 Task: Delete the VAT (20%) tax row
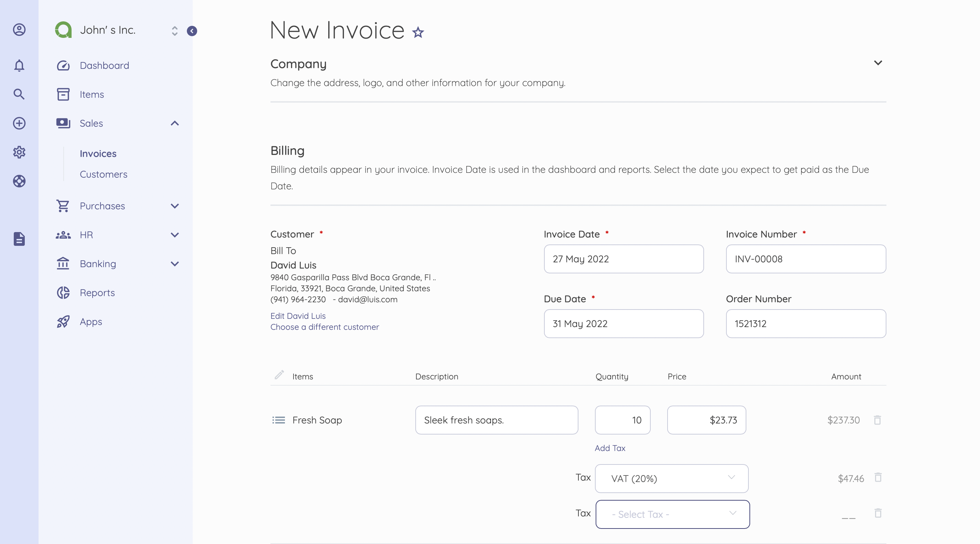pos(878,478)
